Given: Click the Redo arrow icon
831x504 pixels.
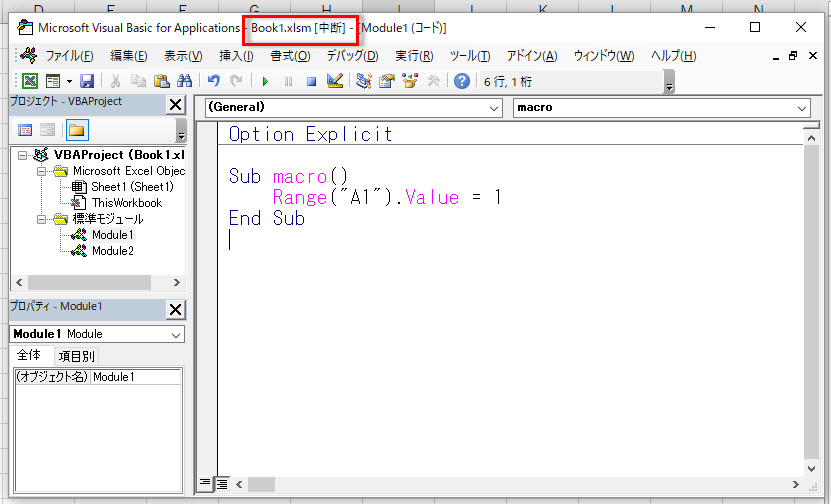Looking at the screenshot, I should click(x=236, y=81).
